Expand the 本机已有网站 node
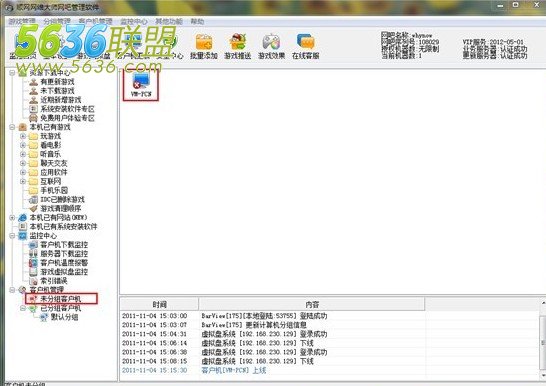Viewport: 546px width, 386px height. [12, 218]
